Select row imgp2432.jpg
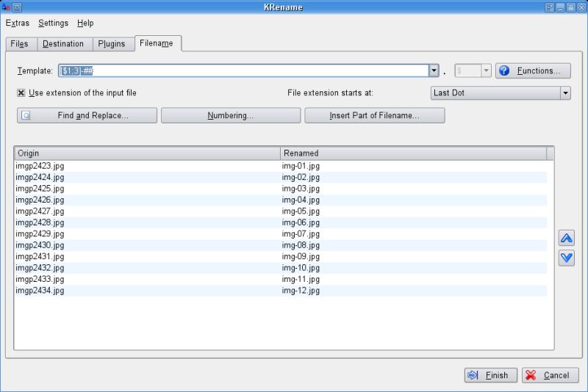The image size is (588, 392). (x=281, y=268)
